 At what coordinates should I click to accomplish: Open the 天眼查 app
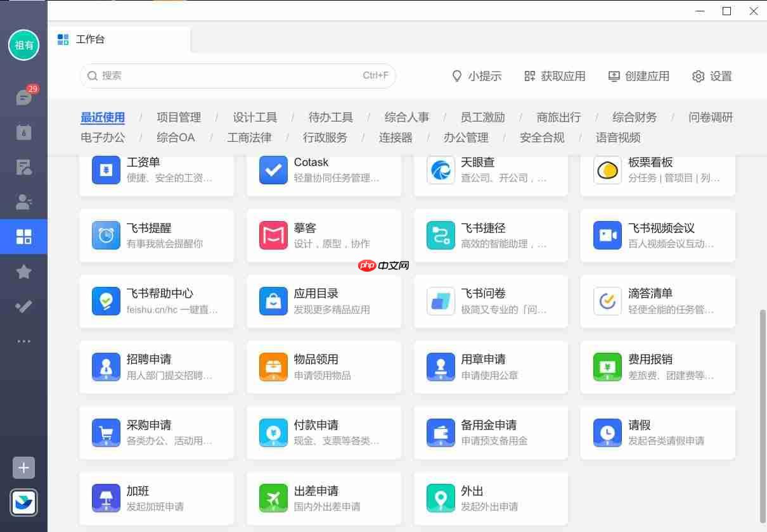(491, 169)
